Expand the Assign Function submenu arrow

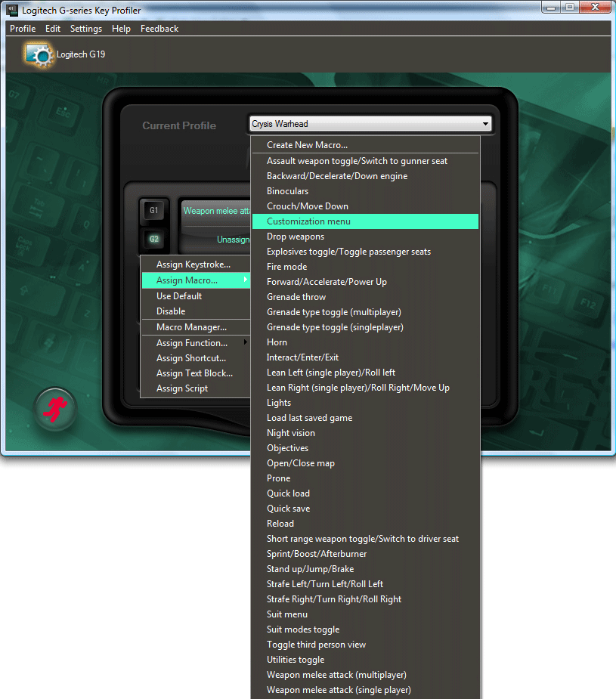click(245, 342)
